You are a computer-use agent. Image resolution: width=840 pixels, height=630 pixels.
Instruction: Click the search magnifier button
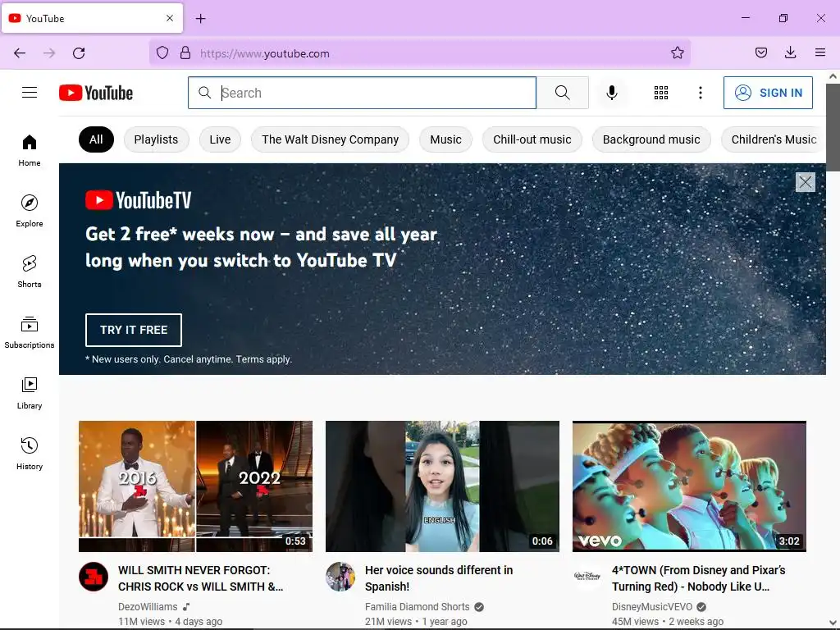(563, 93)
